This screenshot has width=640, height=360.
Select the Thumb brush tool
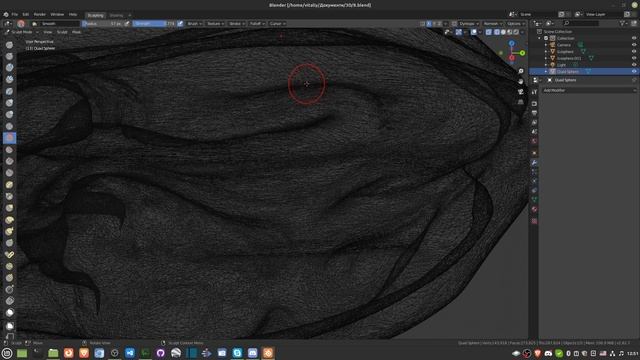(9, 243)
